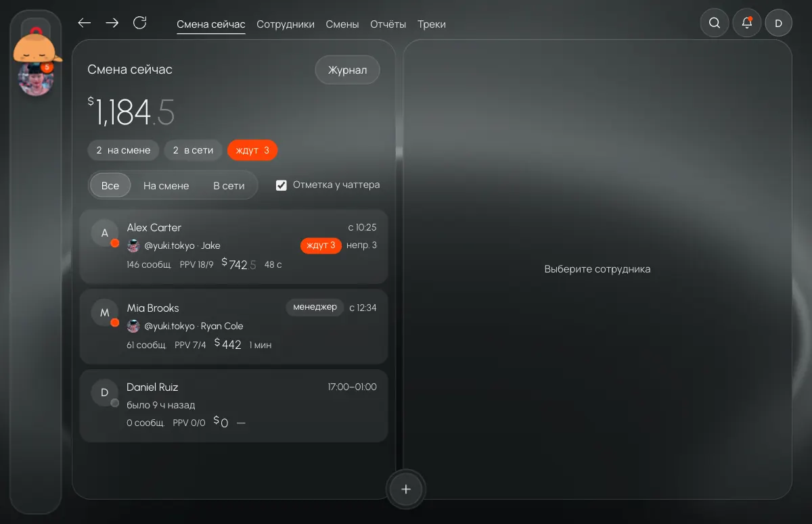
Task: Click the "непр. 3" label
Action: pyautogui.click(x=361, y=245)
